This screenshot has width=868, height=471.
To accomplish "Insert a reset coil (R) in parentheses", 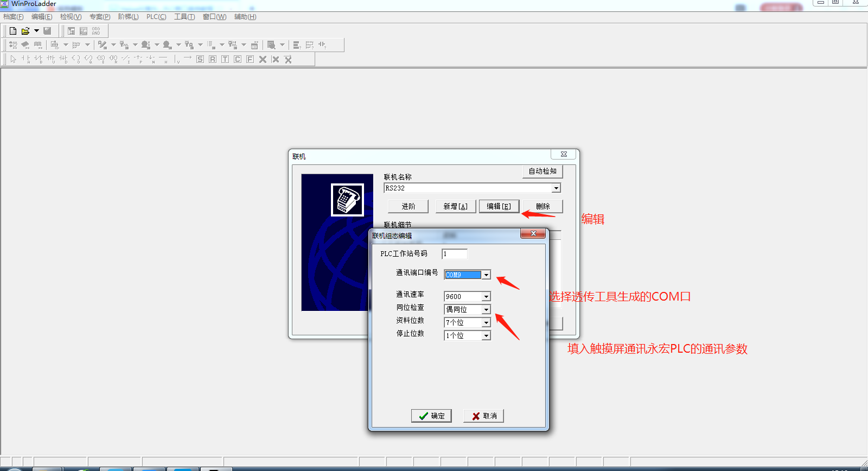I will pos(113,59).
